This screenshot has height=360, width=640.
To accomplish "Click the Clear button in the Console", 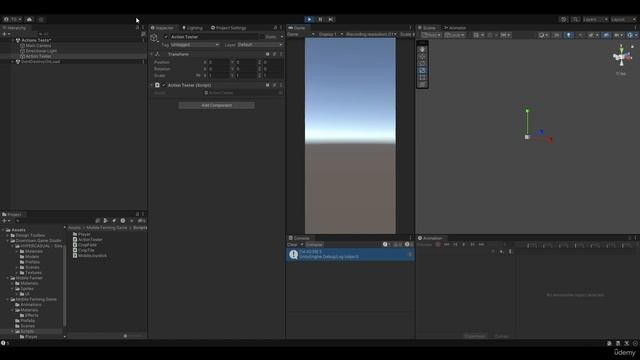I will pos(293,244).
